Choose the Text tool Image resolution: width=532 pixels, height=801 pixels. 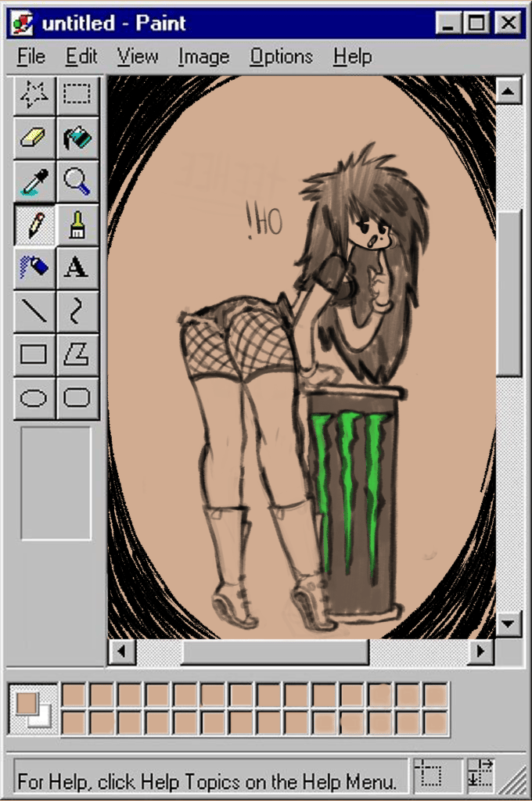[x=77, y=268]
